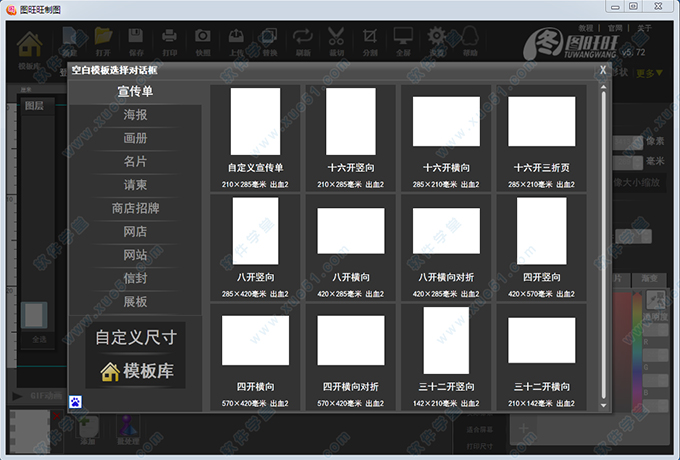Choose the 八开横向对折 template thumbnail

pyautogui.click(x=446, y=231)
